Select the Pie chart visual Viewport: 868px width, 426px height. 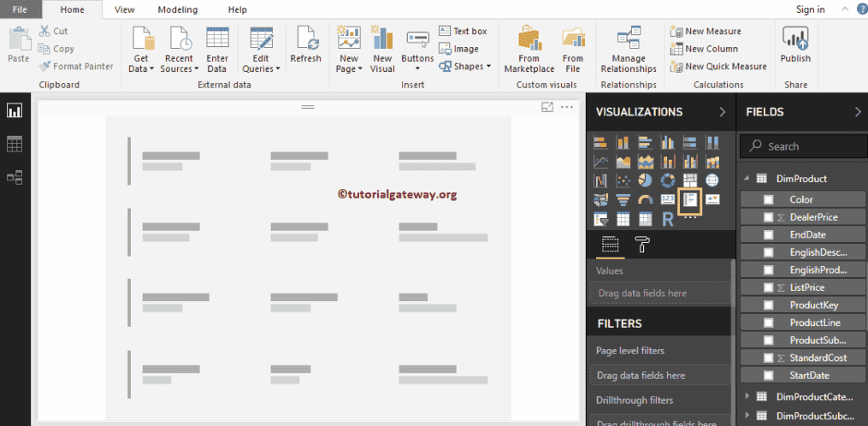coord(646,180)
